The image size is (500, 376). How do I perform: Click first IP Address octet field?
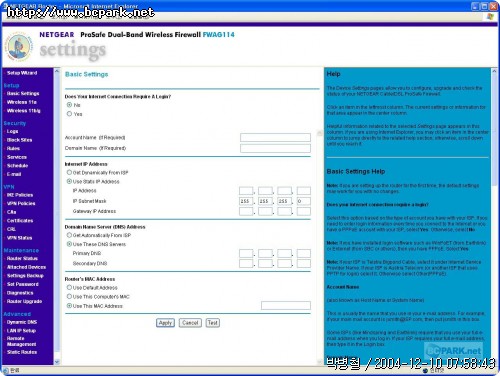(246, 191)
